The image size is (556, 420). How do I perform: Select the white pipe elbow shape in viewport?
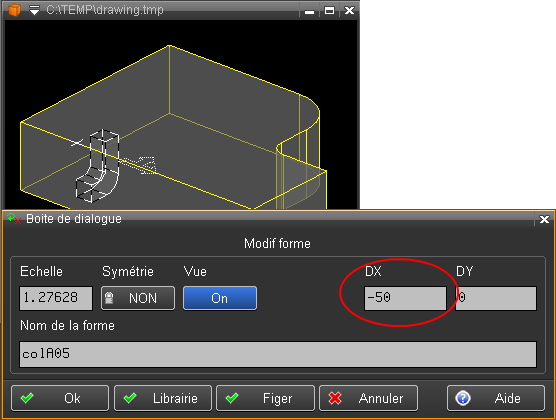[98, 166]
